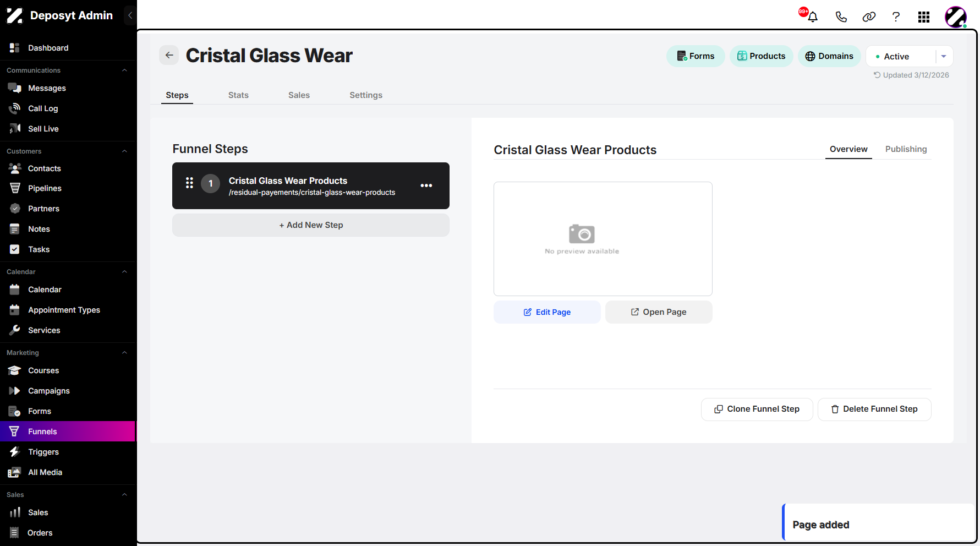The image size is (980, 546).
Task: Switch to the Sales tab
Action: pyautogui.click(x=299, y=95)
